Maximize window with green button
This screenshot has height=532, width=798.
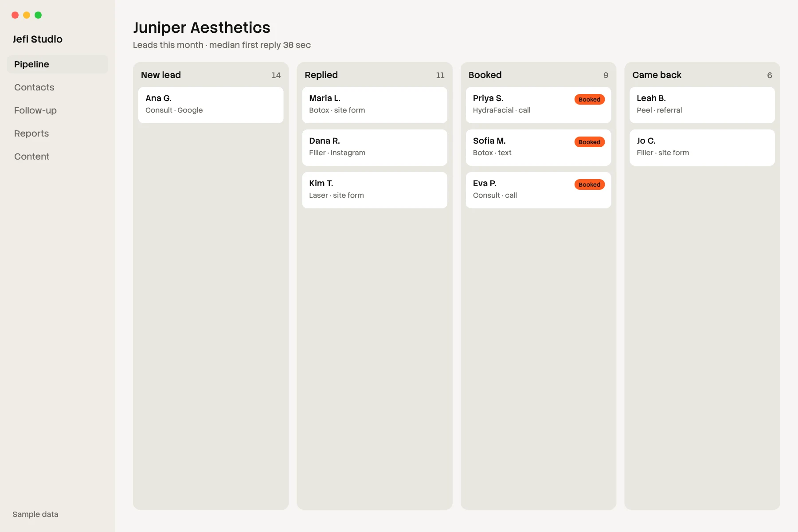pyautogui.click(x=38, y=15)
